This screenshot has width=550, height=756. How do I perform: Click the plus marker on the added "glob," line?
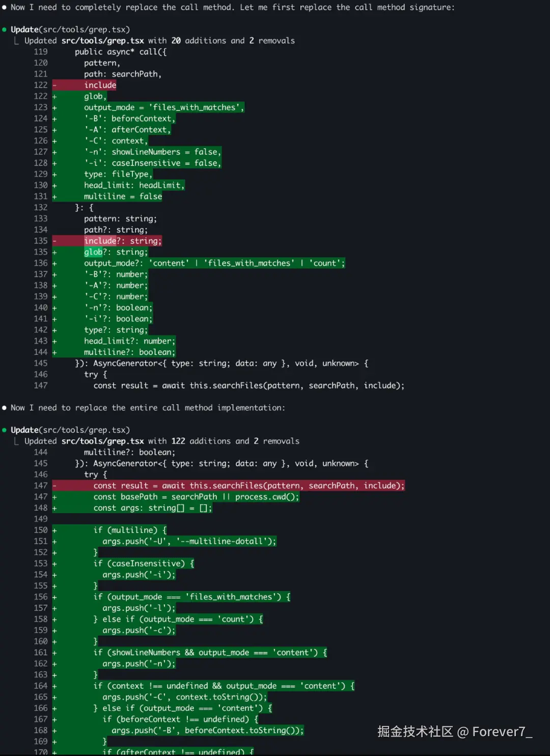point(54,96)
